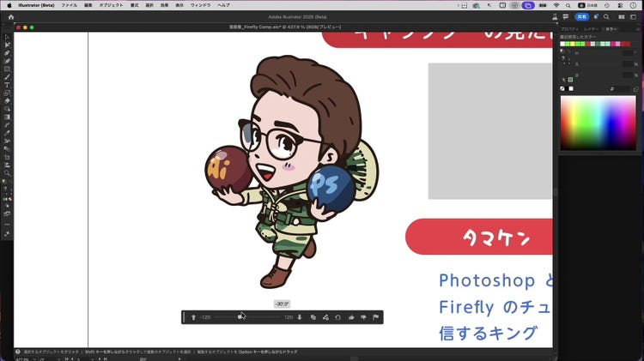Image resolution: width=644 pixels, height=361 pixels.
Task: Click the flag report icon
Action: 375,317
